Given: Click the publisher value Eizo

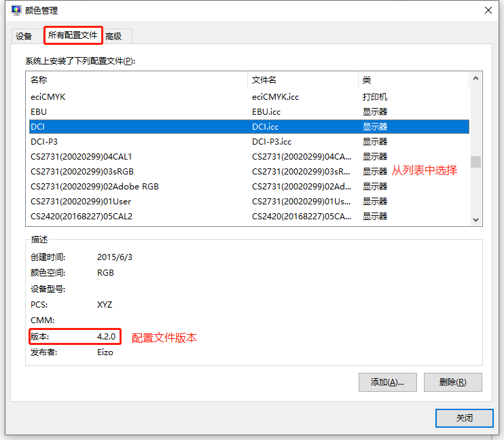Looking at the screenshot, I should tap(105, 352).
